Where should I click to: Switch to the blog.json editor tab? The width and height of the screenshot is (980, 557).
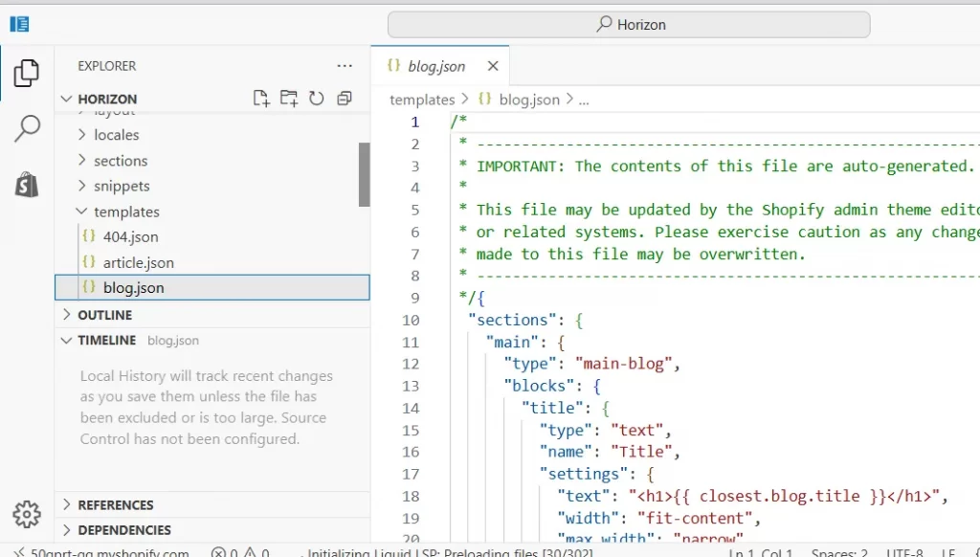(435, 66)
